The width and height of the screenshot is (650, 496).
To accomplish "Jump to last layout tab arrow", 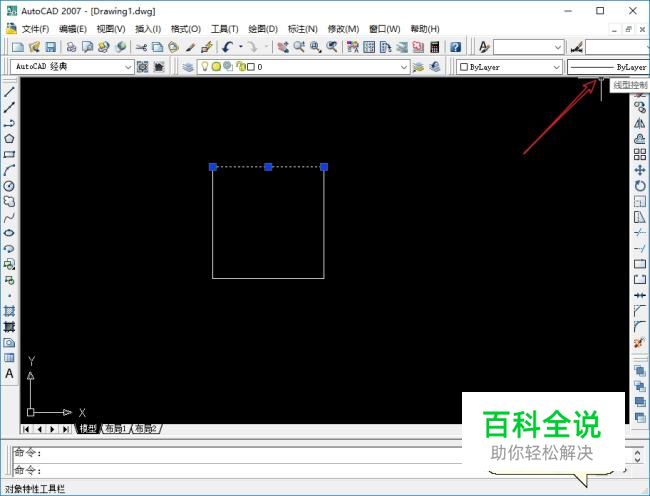I will (x=65, y=429).
